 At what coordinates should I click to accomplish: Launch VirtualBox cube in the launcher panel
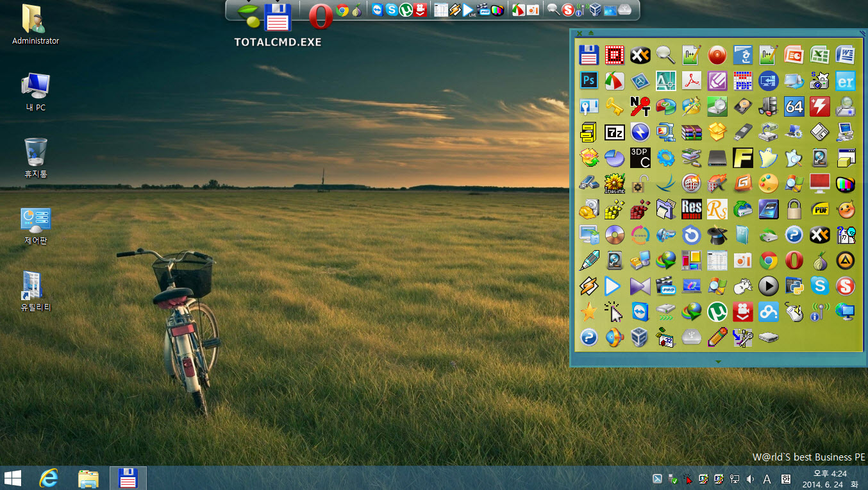tap(640, 337)
